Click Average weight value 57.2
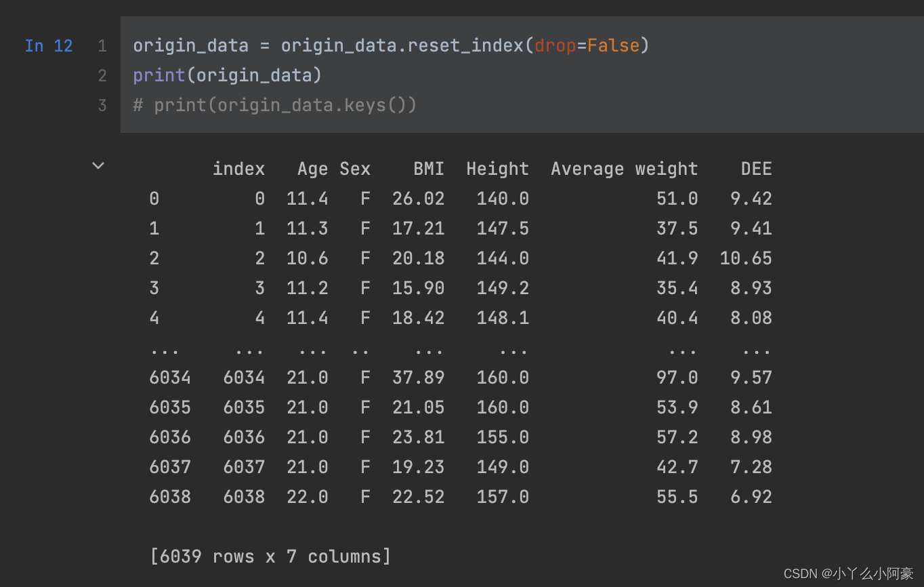Screen dimensions: 924x587 coord(677,437)
